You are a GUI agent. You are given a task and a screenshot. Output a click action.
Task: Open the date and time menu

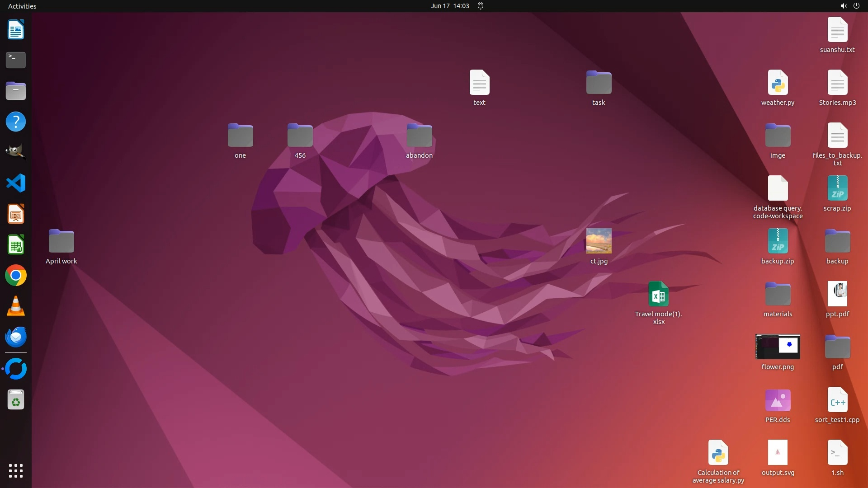tap(449, 6)
